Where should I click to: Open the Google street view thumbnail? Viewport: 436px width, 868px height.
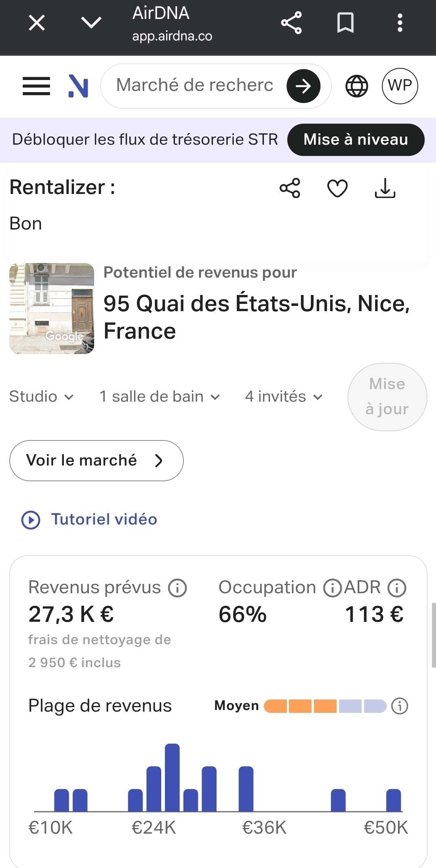coord(52,309)
